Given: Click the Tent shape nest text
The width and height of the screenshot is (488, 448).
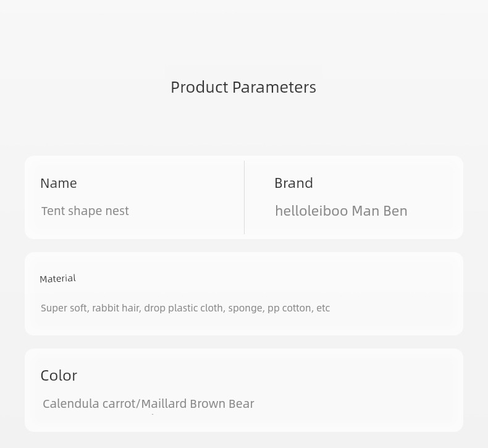Looking at the screenshot, I should coord(85,211).
